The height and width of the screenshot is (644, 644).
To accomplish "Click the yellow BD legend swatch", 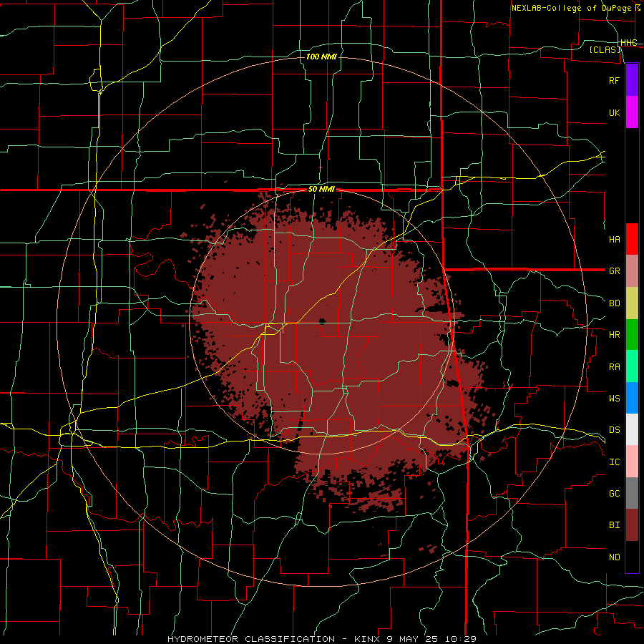I will point(632,303).
